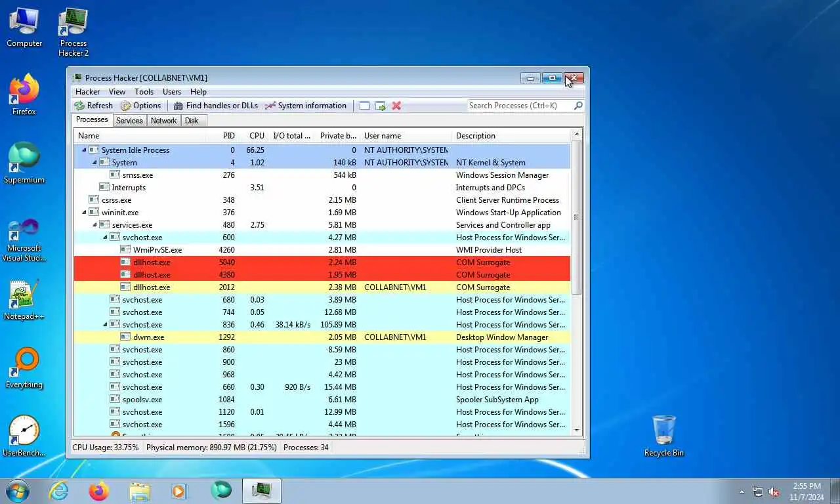Open the Users menu

172,92
